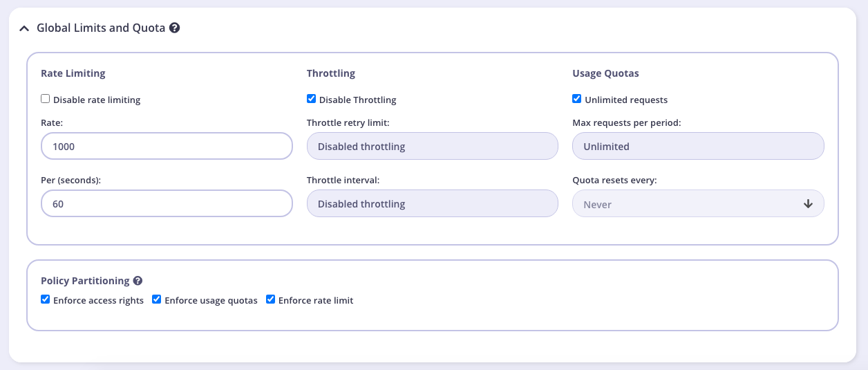This screenshot has width=868, height=370.
Task: Collapse the Global Limits and Quota section chevron
Action: click(24, 28)
